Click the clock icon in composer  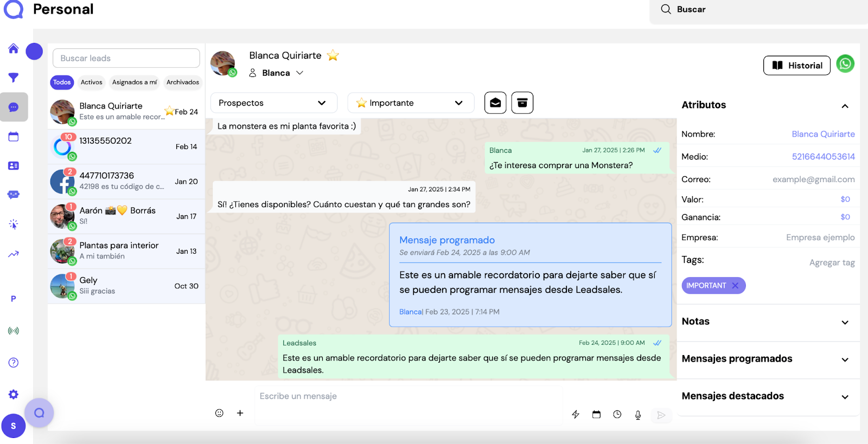click(617, 415)
